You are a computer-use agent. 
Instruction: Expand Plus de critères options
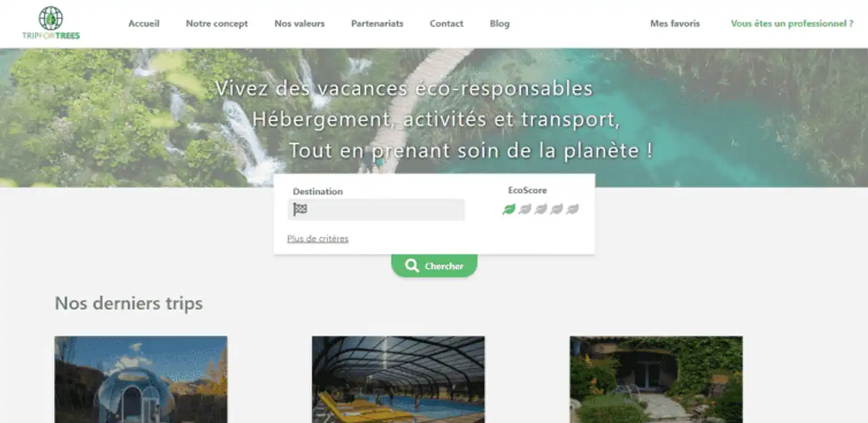click(x=317, y=239)
